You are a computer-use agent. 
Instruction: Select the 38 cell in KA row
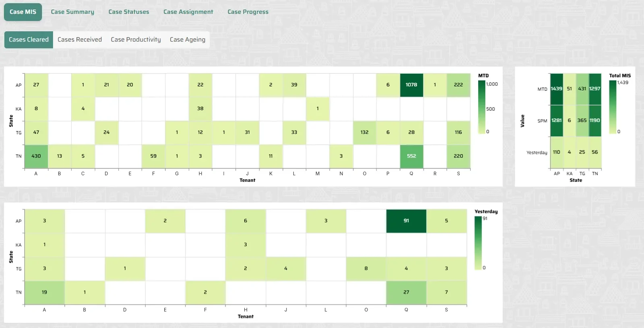coord(200,109)
